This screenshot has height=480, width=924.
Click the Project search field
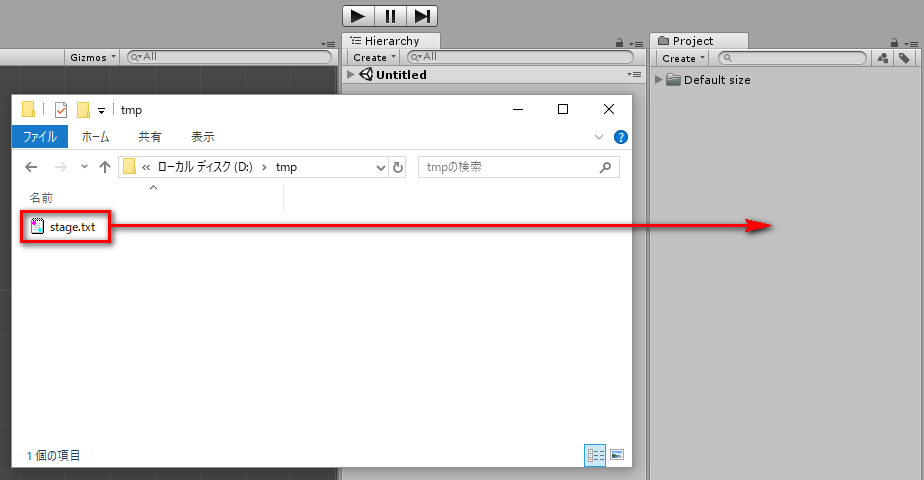click(793, 58)
